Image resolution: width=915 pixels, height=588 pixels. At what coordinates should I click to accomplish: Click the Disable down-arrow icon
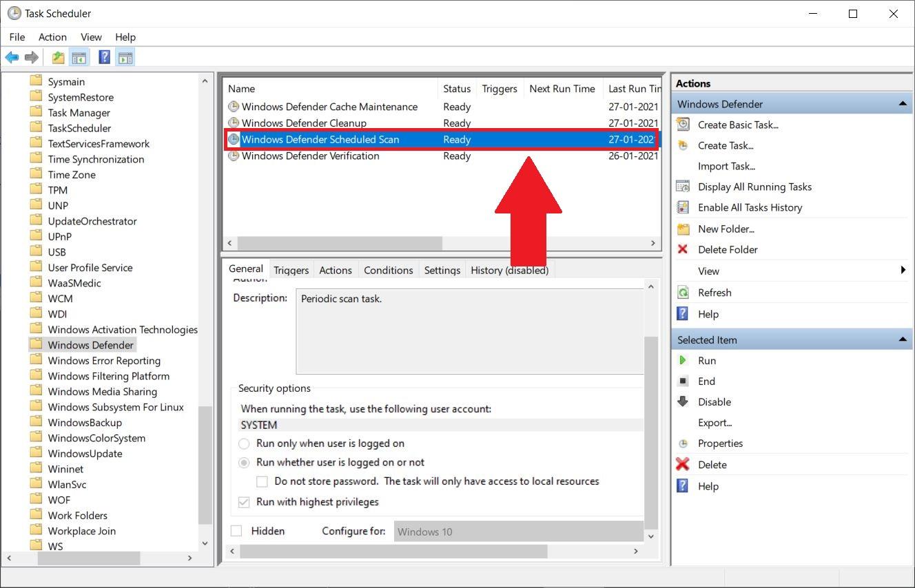click(x=683, y=401)
